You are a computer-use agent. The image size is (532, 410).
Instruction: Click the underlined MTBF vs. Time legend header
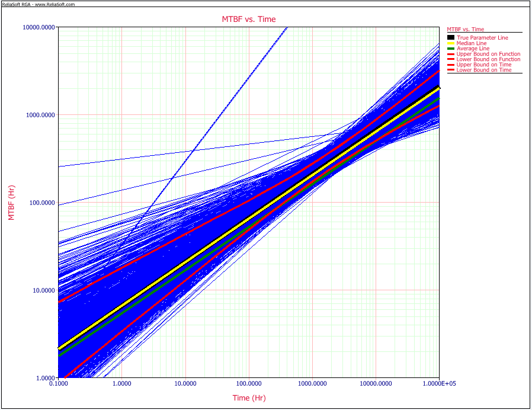[465, 29]
